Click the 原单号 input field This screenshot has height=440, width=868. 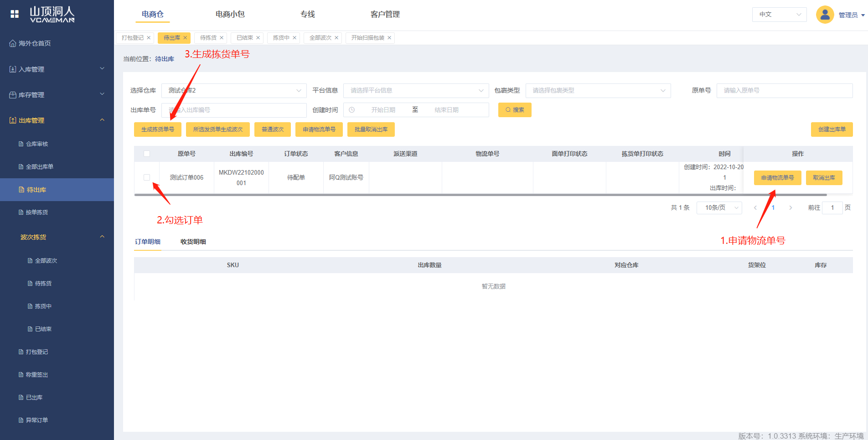point(784,91)
